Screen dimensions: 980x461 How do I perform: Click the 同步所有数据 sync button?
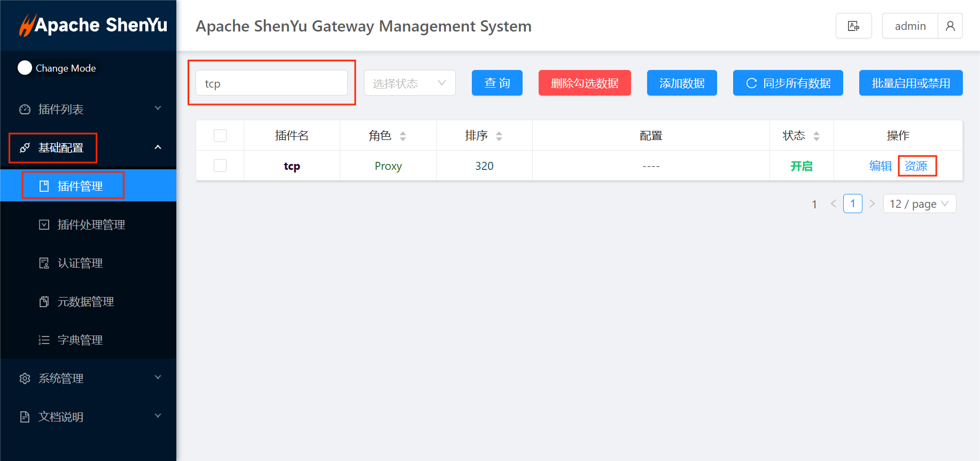[788, 83]
